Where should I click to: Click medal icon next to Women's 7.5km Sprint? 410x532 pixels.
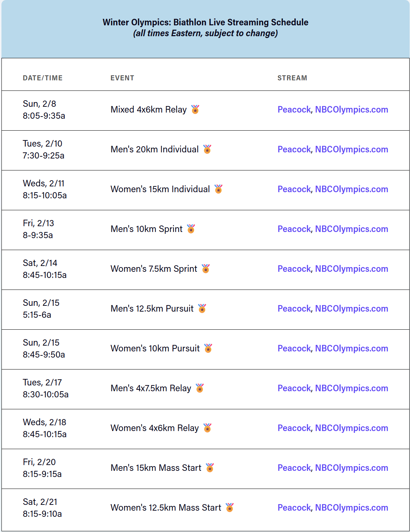tap(206, 269)
